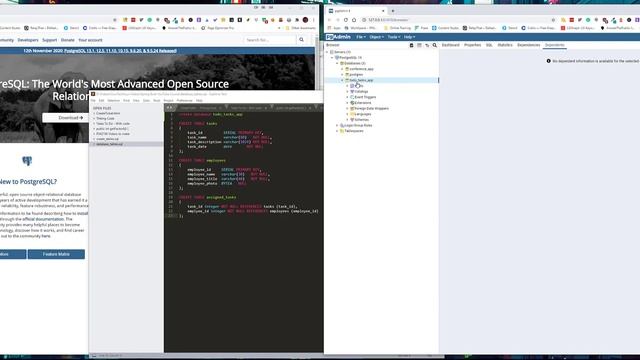The width and height of the screenshot is (640, 360).
Task: Reload the pgAdmin browser page
Action: (x=346, y=20)
